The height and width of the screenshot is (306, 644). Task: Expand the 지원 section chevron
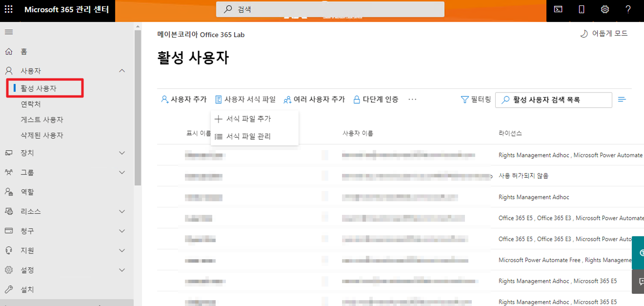click(x=122, y=250)
